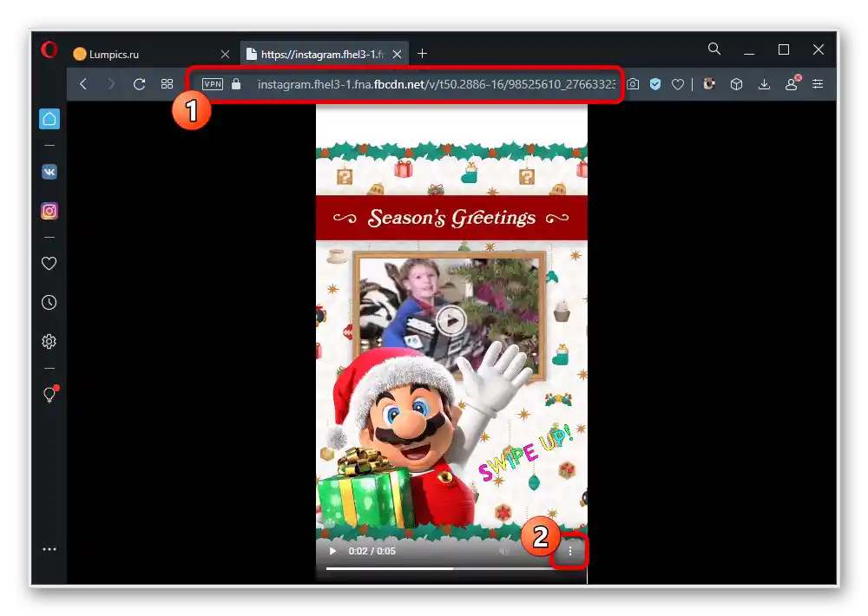Open Instagram in the sidebar
This screenshot has height=616, width=868.
click(x=49, y=211)
